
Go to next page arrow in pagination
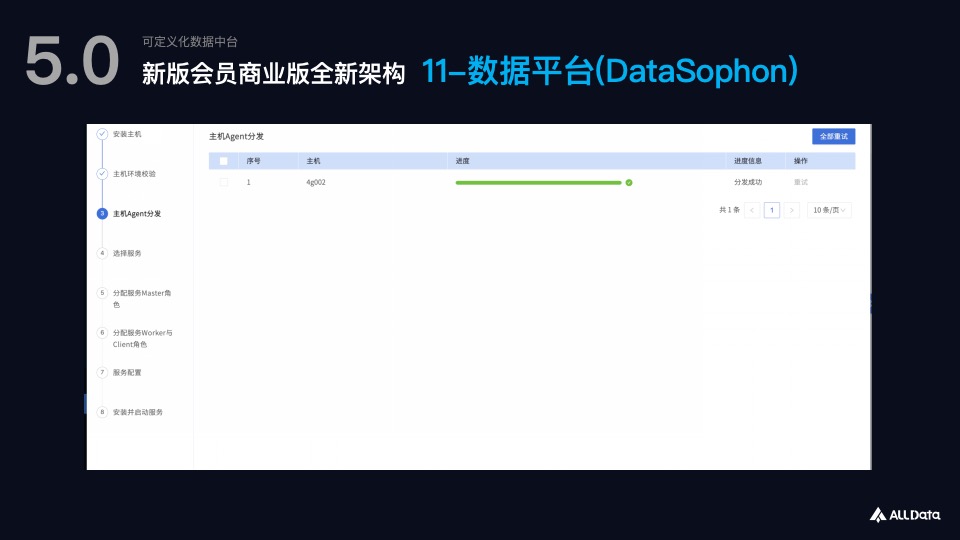pyautogui.click(x=792, y=210)
